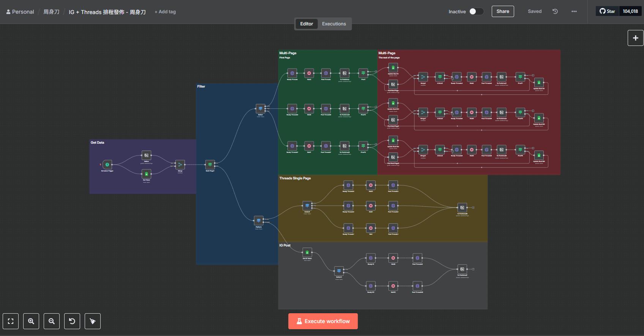Click the Saved status text

pyautogui.click(x=535, y=11)
